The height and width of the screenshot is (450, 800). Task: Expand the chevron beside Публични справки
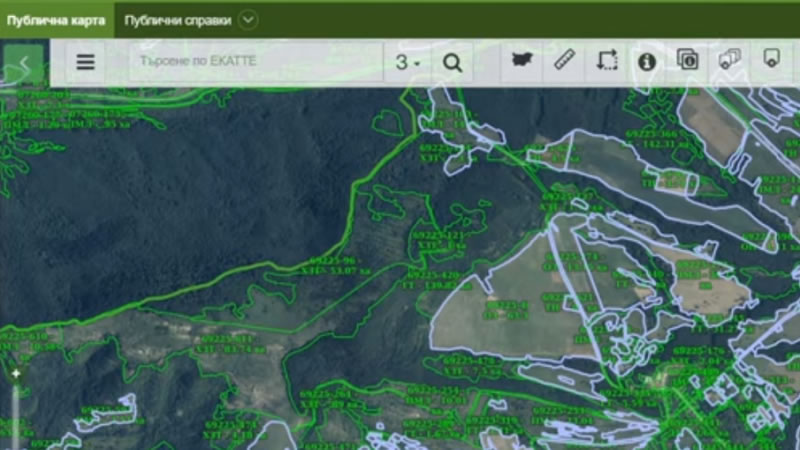pyautogui.click(x=248, y=19)
